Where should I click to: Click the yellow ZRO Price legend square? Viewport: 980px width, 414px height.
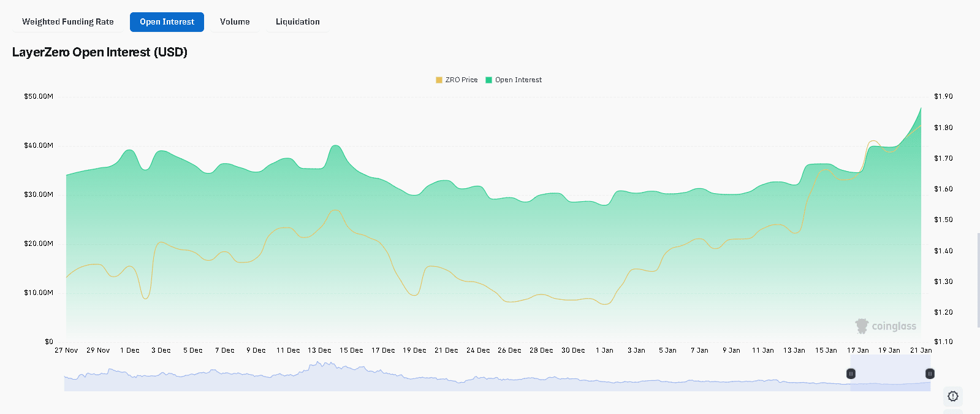439,80
